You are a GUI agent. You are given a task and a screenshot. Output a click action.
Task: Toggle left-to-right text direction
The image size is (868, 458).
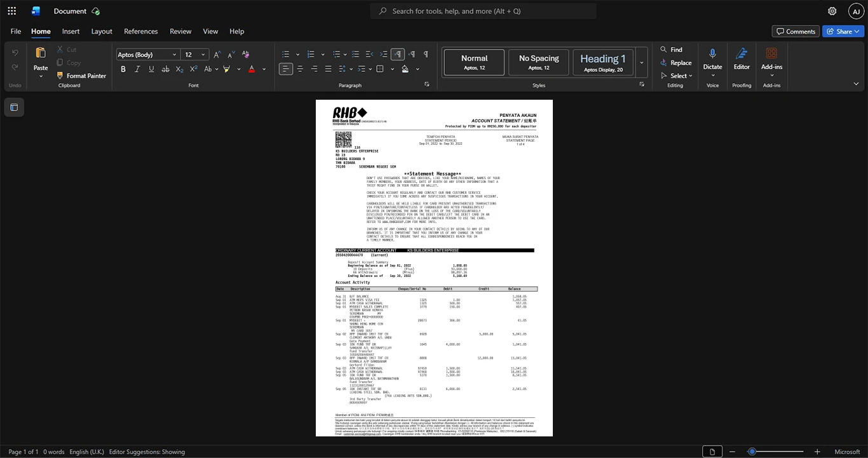click(398, 55)
